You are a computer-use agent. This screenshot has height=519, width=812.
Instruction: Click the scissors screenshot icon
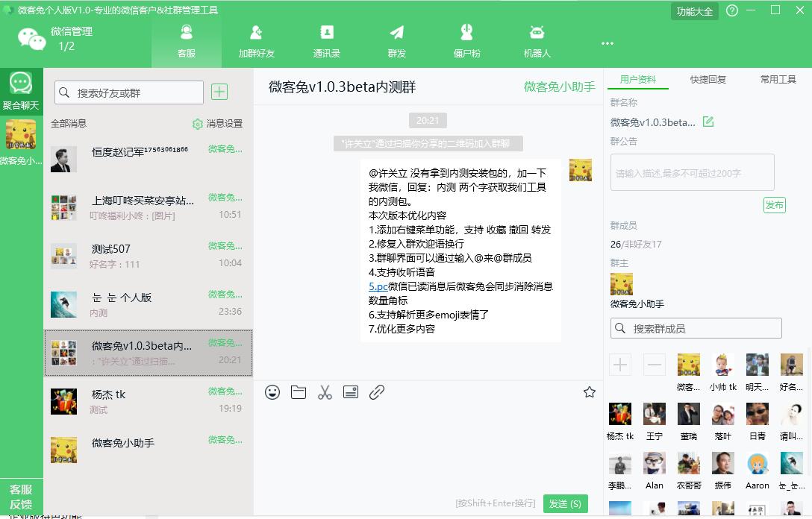coord(325,392)
